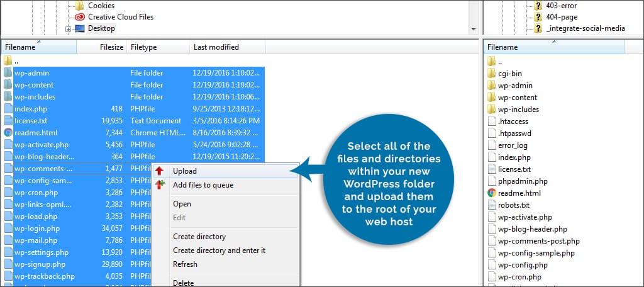The width and height of the screenshot is (644, 287).
Task: Open the local parent directory '..' icon
Action: [8, 61]
